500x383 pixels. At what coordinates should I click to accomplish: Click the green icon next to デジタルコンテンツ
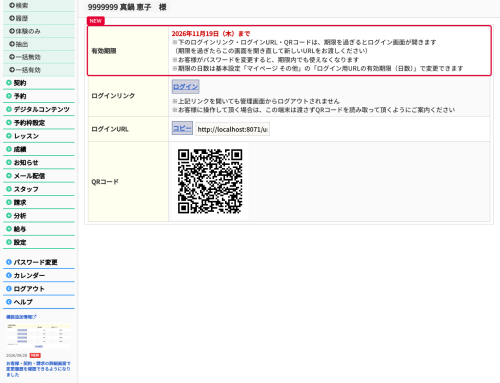coord(9,109)
